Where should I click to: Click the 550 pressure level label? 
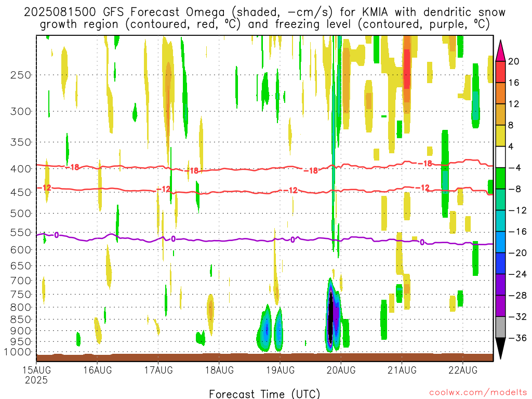coord(21,232)
